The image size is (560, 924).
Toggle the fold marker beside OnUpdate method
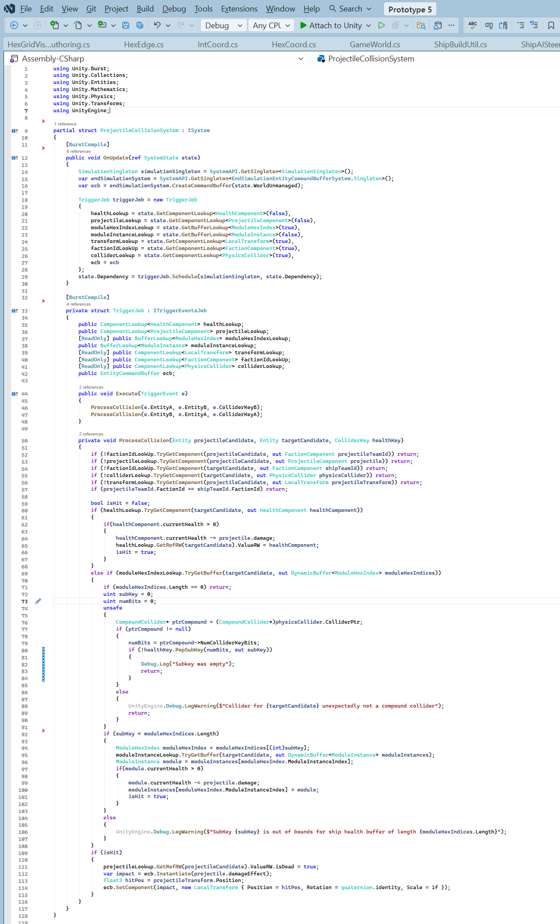click(44, 148)
